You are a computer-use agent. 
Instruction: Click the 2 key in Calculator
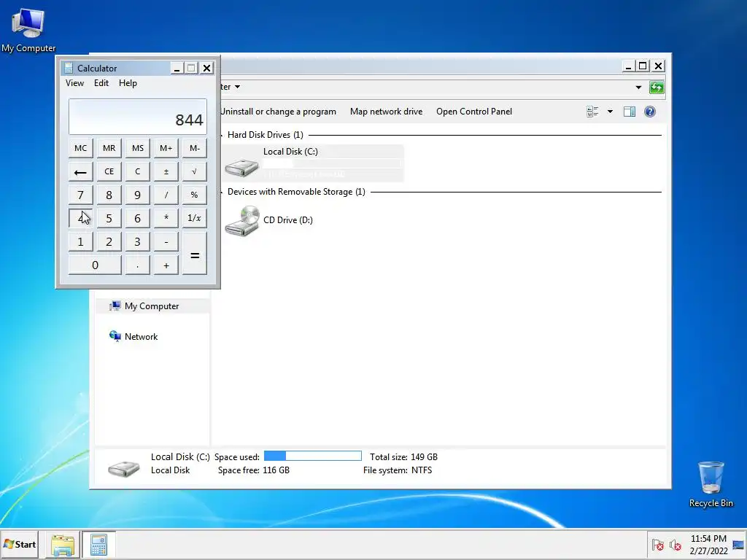tap(109, 242)
